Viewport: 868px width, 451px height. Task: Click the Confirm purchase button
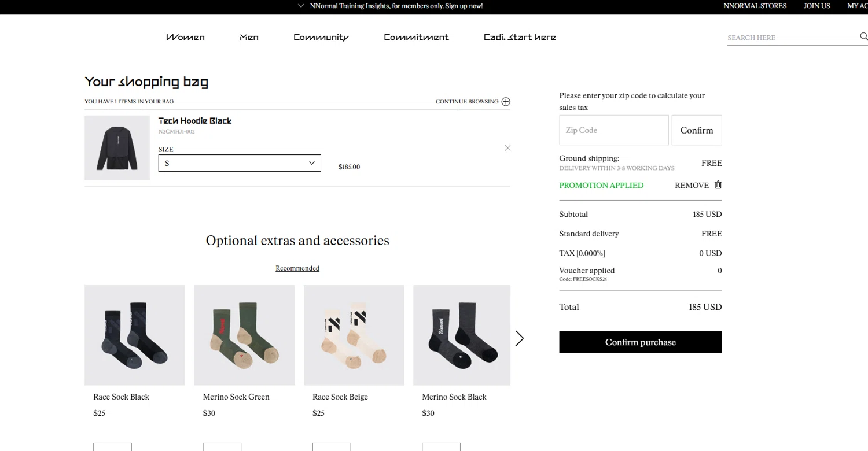pos(641,342)
